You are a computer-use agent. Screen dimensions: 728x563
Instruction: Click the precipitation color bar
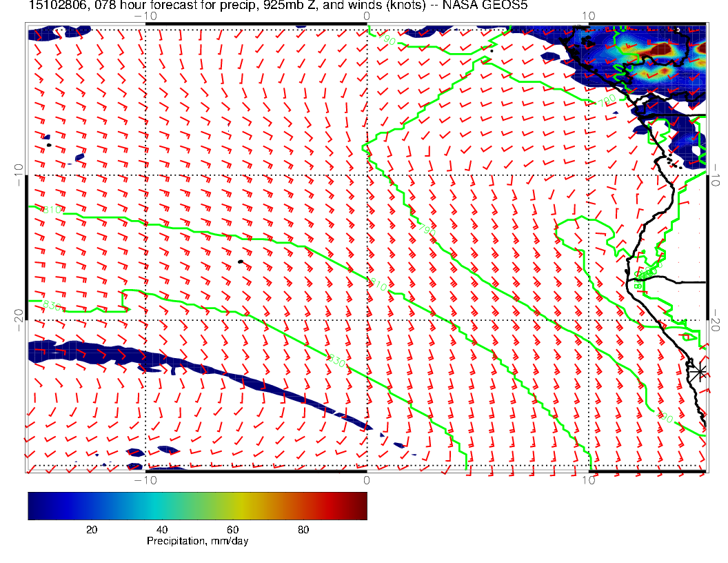pyautogui.click(x=197, y=506)
